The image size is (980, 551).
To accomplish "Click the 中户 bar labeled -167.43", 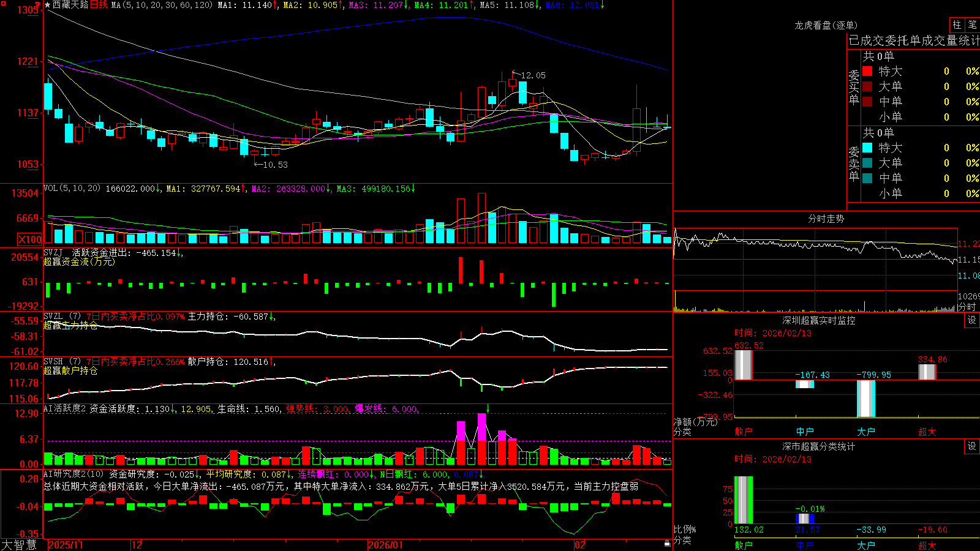I will (804, 384).
